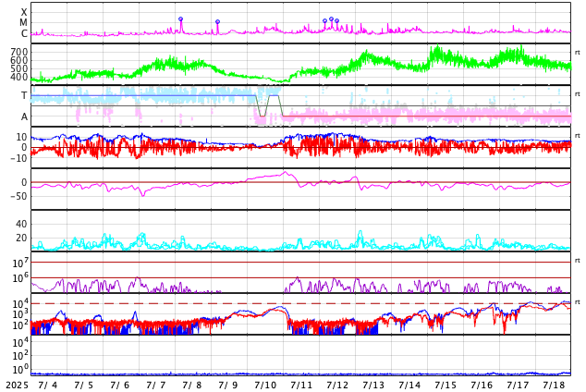Click the 700 label on the green speed panel

19,52
